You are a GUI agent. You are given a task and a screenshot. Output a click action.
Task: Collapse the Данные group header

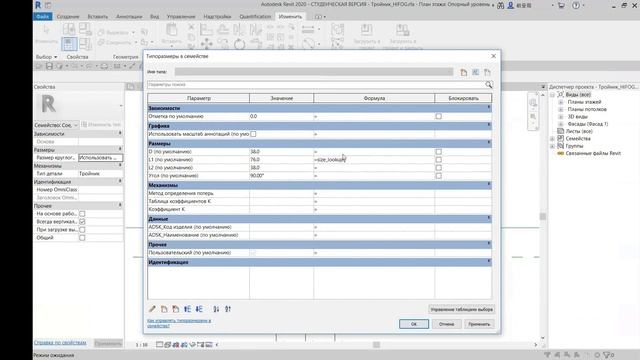click(489, 218)
